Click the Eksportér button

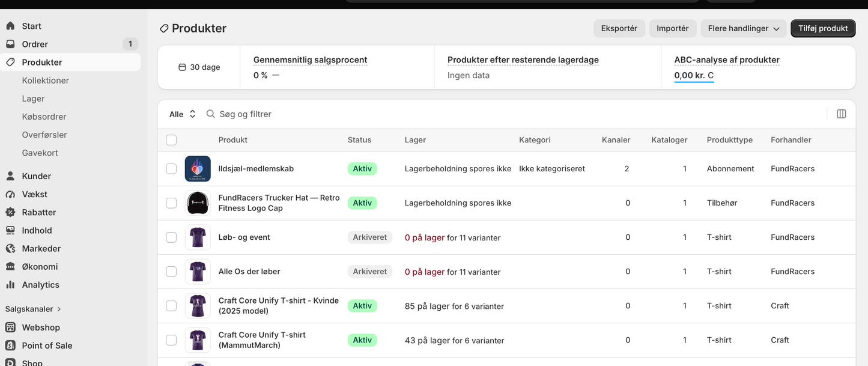[619, 28]
